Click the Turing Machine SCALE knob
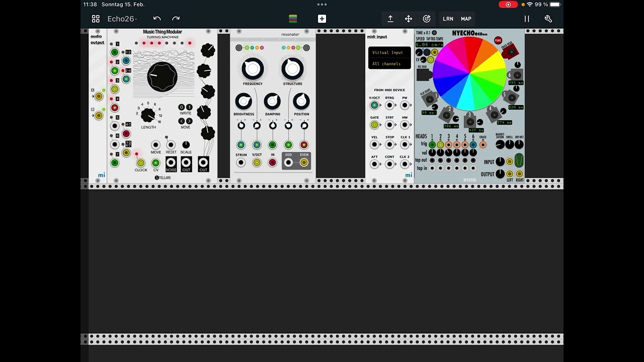Screen dimensions: 644x362 click(186, 145)
